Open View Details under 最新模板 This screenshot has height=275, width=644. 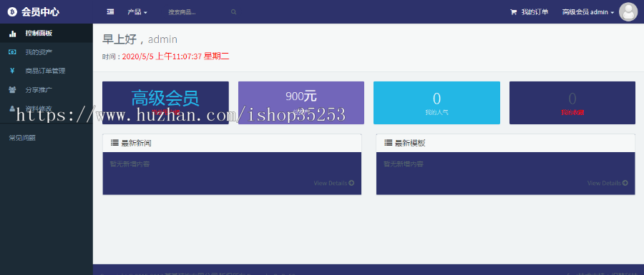click(608, 183)
